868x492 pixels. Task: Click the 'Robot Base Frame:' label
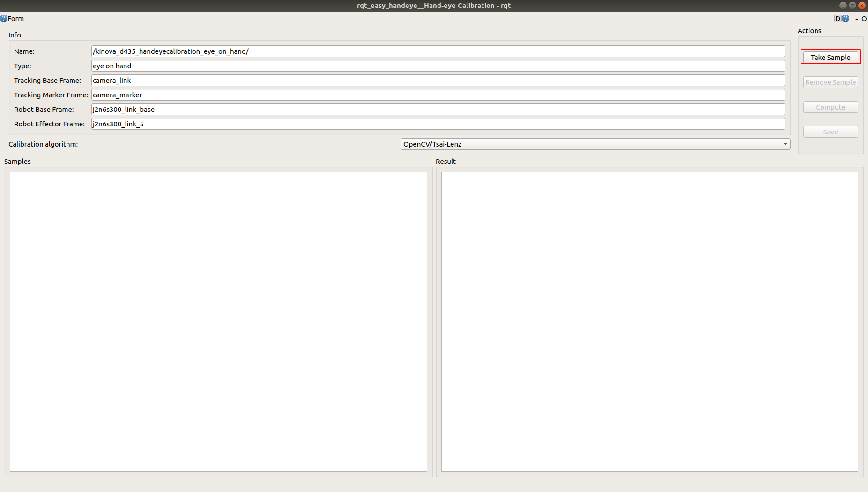pyautogui.click(x=44, y=110)
